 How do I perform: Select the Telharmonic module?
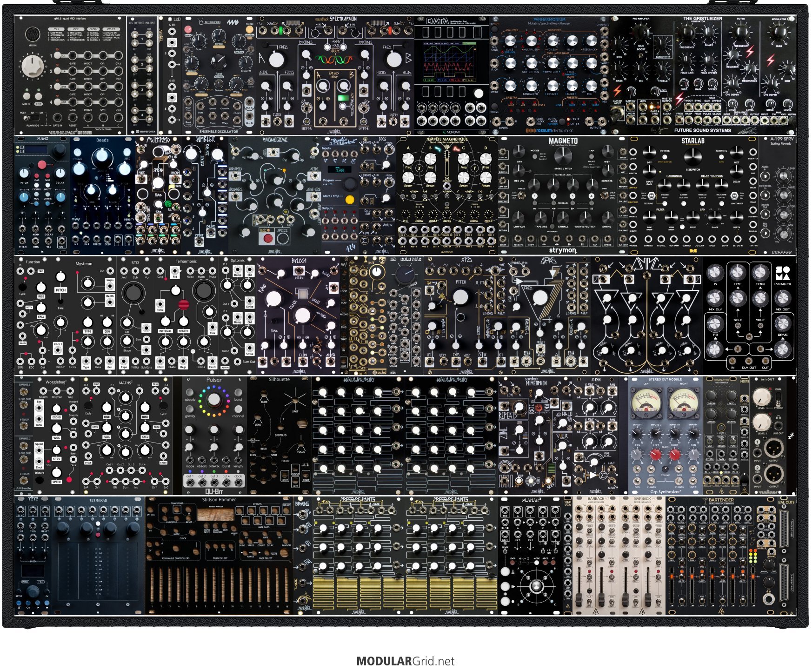pos(186,315)
